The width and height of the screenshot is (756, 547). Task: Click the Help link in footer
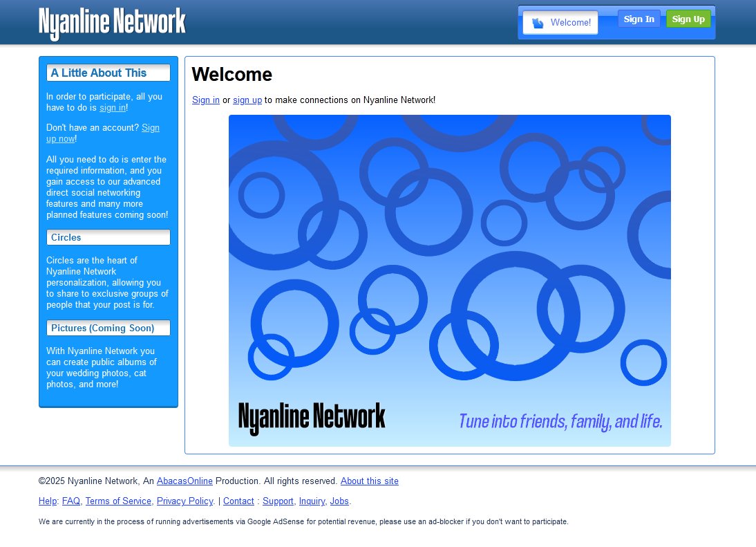point(48,501)
